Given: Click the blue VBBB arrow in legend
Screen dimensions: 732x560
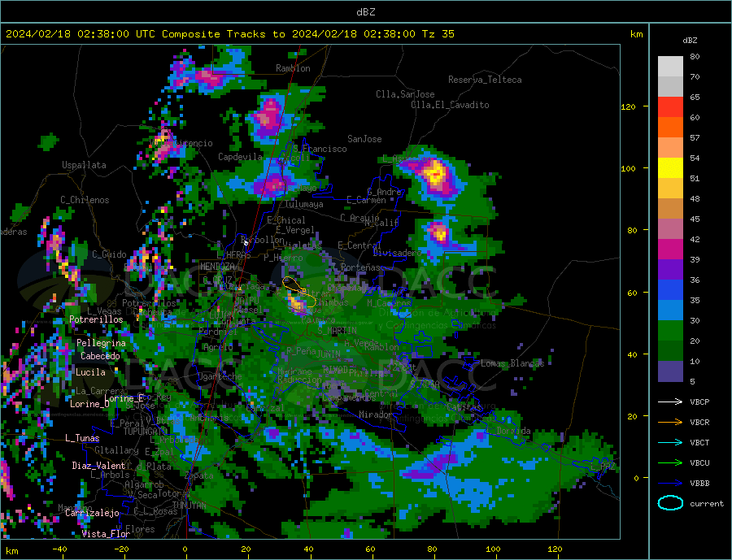Looking at the screenshot, I should (x=670, y=483).
